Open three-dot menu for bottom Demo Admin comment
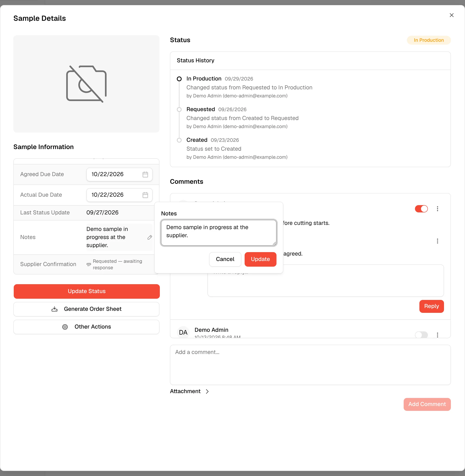 (437, 335)
